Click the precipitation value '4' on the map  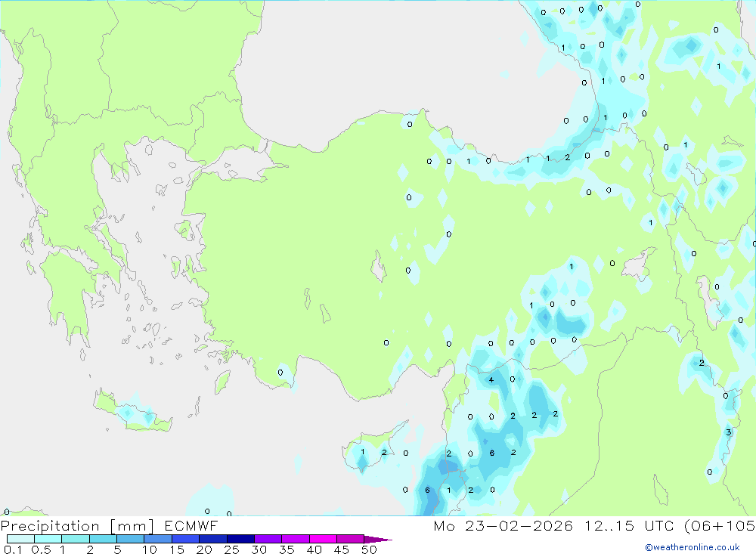click(x=491, y=380)
